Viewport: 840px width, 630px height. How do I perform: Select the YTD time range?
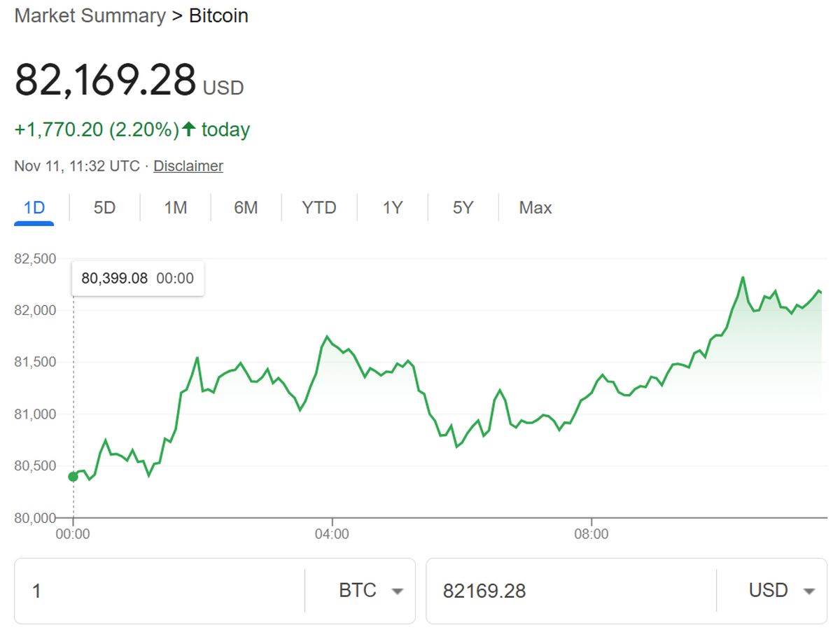tap(319, 207)
